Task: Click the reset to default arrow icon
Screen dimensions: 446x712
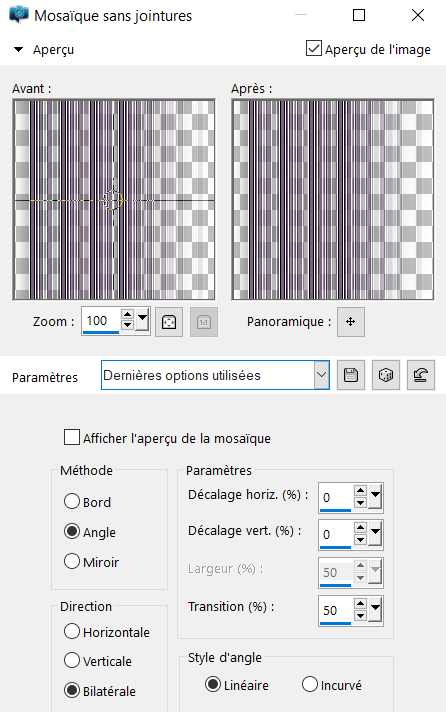Action: pyautogui.click(x=421, y=375)
